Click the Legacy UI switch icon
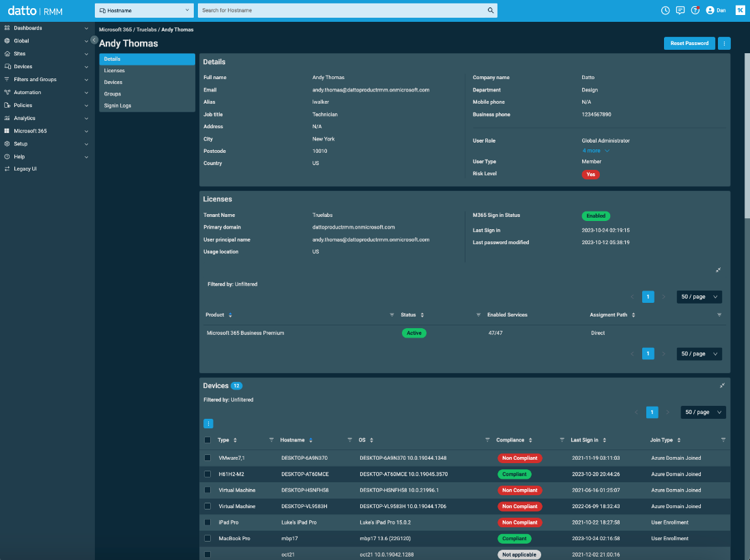The image size is (750, 560). click(7, 168)
